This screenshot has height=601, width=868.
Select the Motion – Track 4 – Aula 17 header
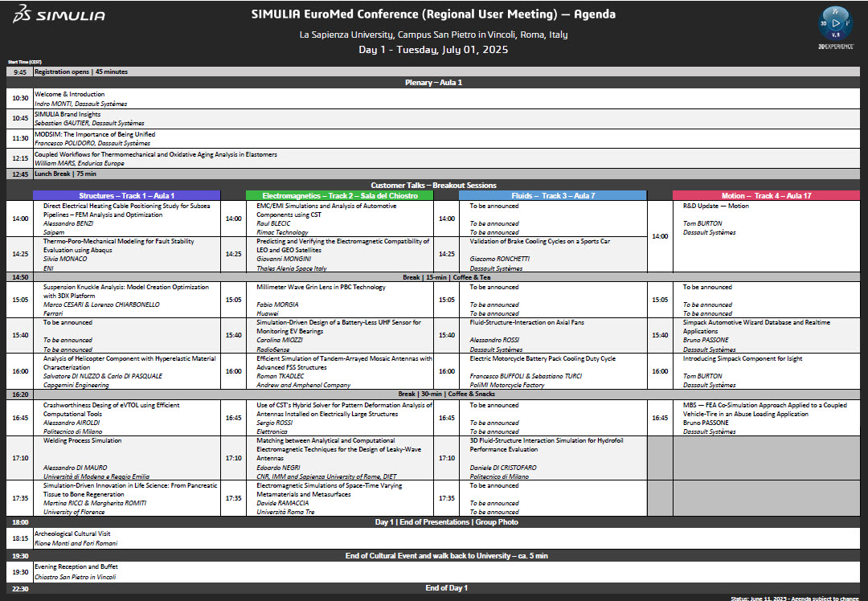click(x=766, y=195)
